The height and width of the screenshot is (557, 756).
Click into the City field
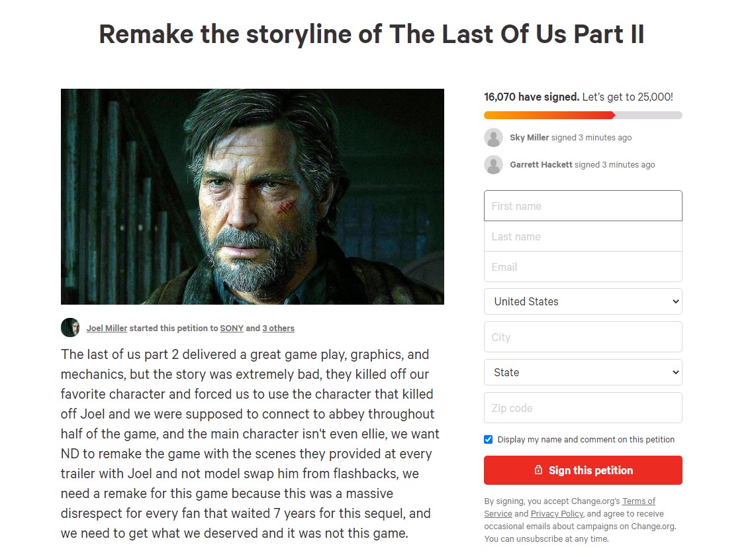tap(583, 337)
